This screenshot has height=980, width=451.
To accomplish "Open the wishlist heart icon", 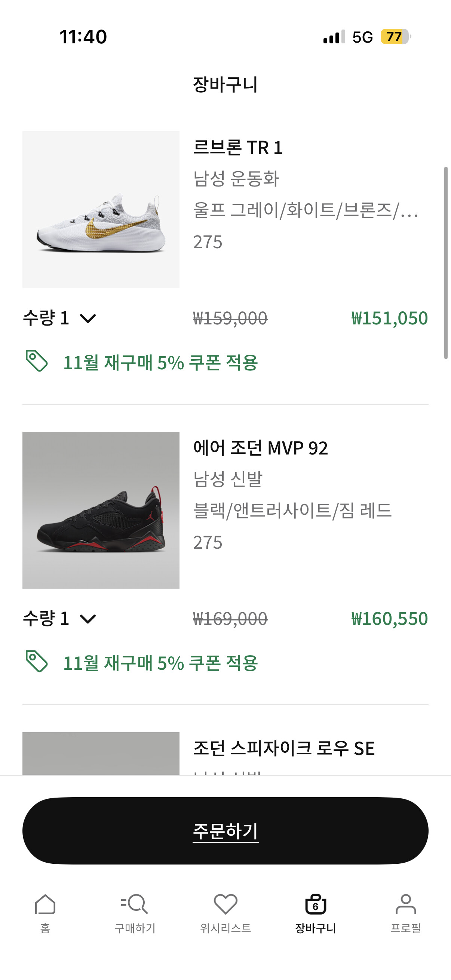I will click(x=225, y=904).
